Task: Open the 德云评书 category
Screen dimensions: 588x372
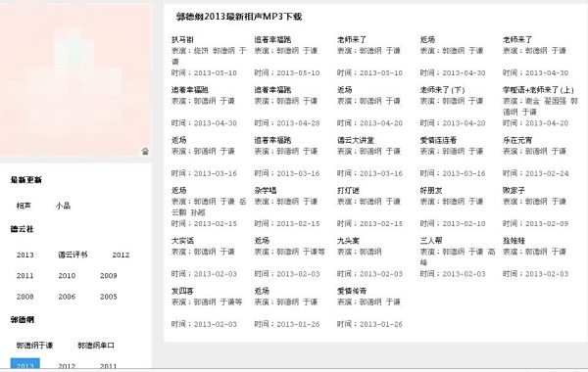Action: pyautogui.click(x=73, y=255)
